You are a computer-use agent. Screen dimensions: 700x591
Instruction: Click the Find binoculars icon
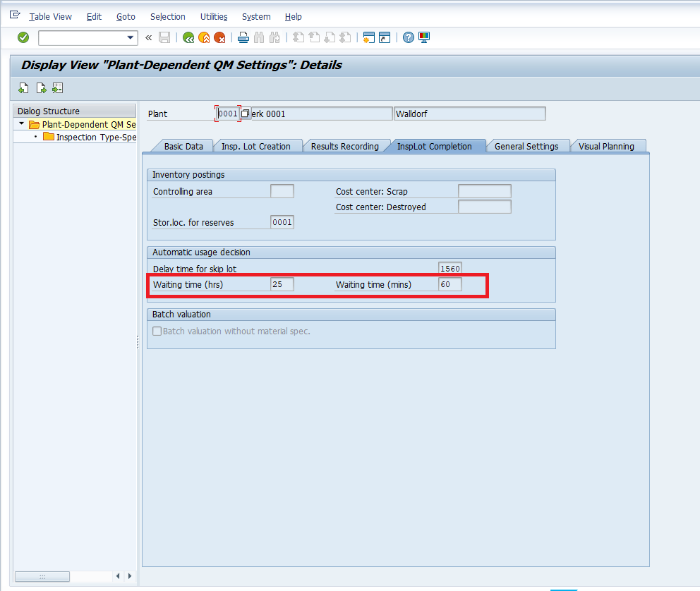coord(259,37)
